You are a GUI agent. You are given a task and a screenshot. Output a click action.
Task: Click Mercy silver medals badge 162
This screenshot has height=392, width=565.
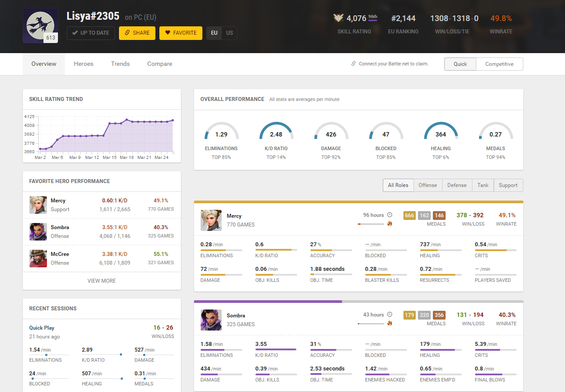(425, 216)
